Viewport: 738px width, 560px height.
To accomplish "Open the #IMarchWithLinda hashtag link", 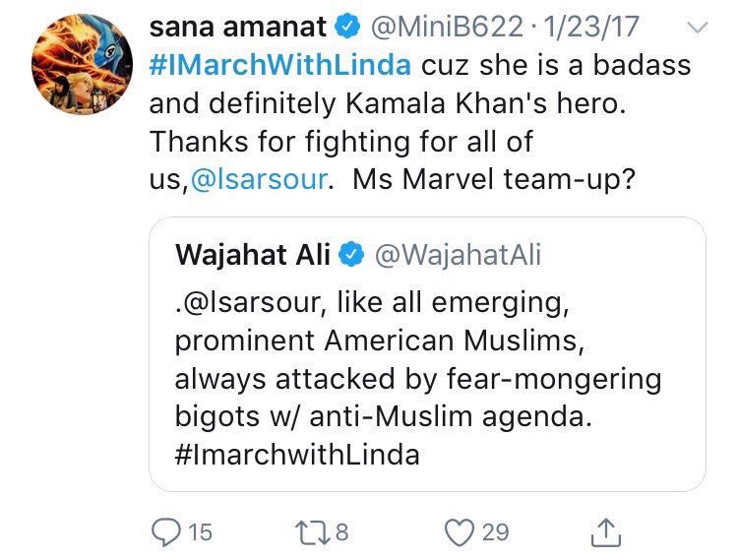I will tap(280, 68).
